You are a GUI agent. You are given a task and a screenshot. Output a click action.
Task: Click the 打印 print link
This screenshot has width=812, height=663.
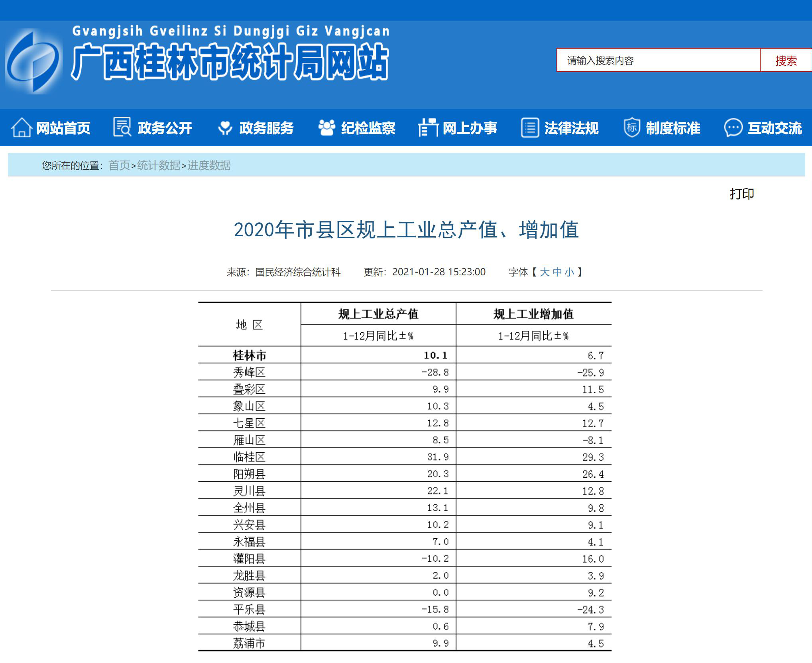(x=741, y=194)
